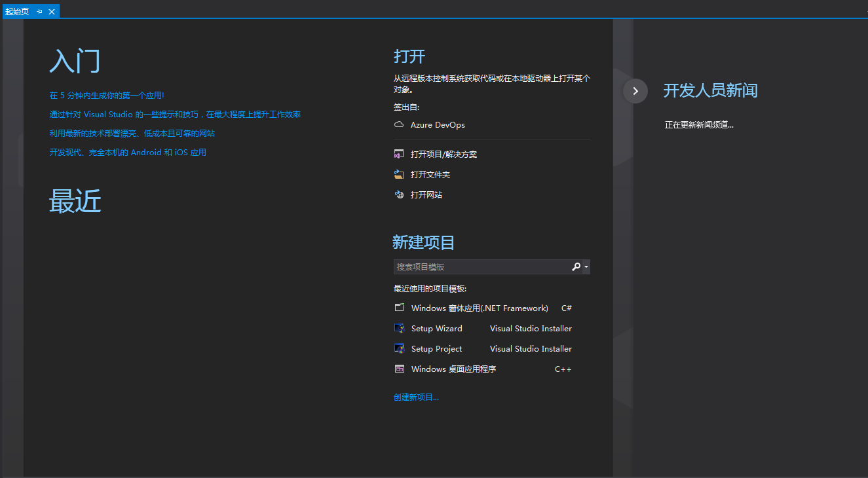Open a website with the 打开网站 globe icon

pyautogui.click(x=400, y=194)
